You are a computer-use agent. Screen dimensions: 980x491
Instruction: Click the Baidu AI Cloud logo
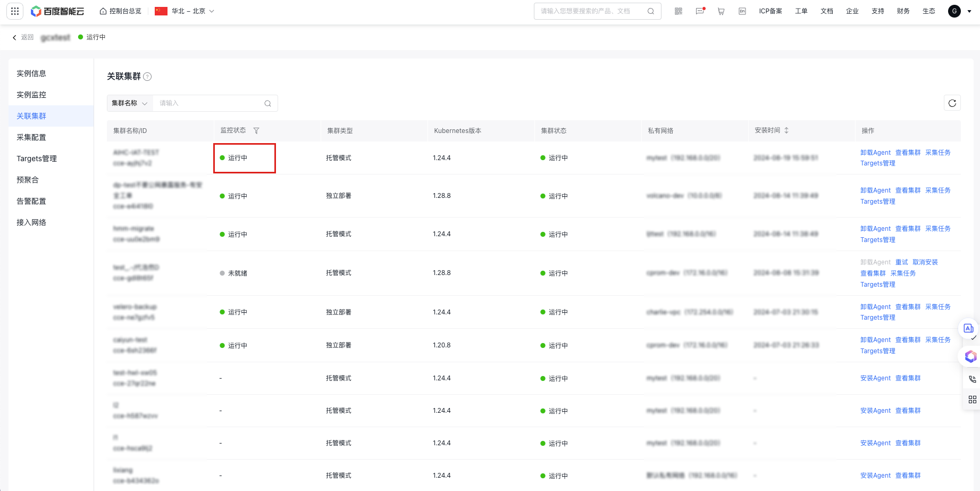click(x=57, y=11)
